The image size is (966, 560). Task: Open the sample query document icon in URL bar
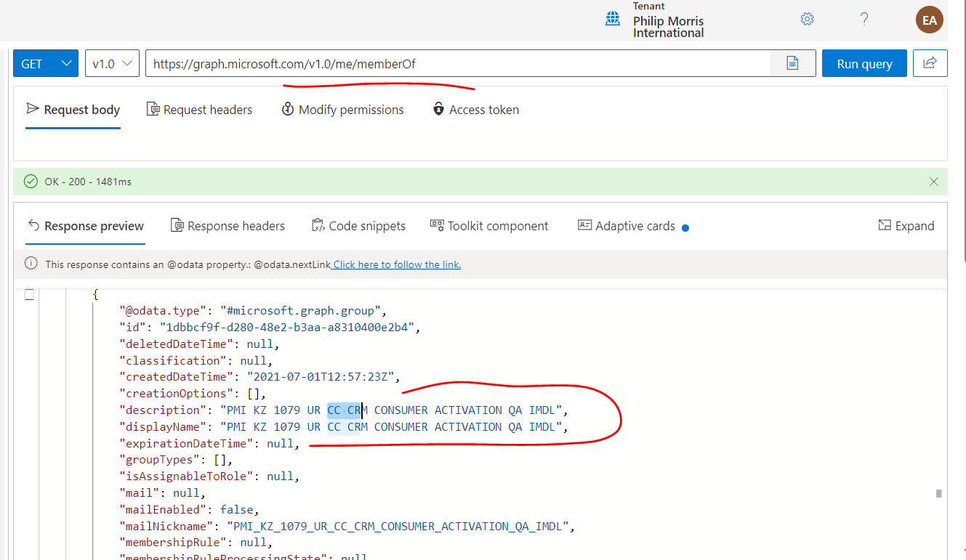pos(792,63)
